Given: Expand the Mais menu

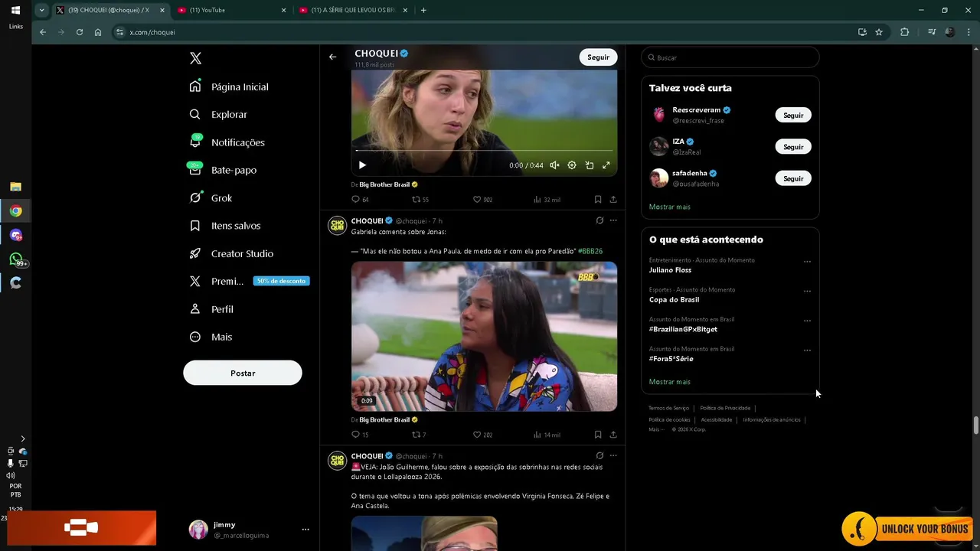Looking at the screenshot, I should coord(211,337).
